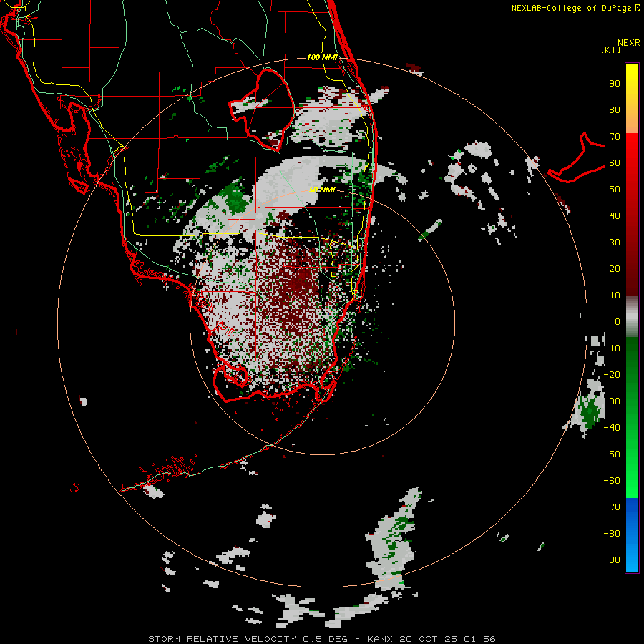644x644 pixels.
Task: Click the -10 value on velocity scale
Action: point(612,348)
